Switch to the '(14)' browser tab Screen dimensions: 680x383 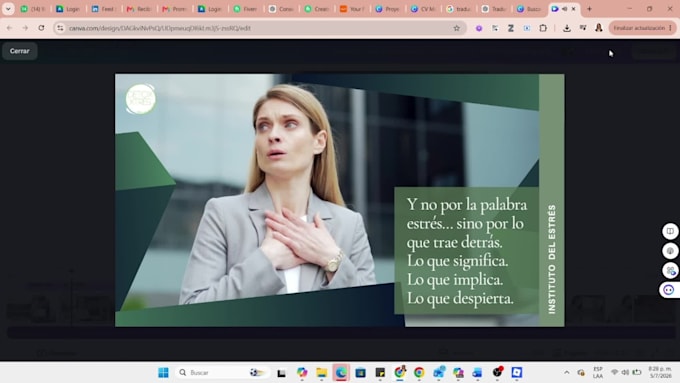pos(33,9)
